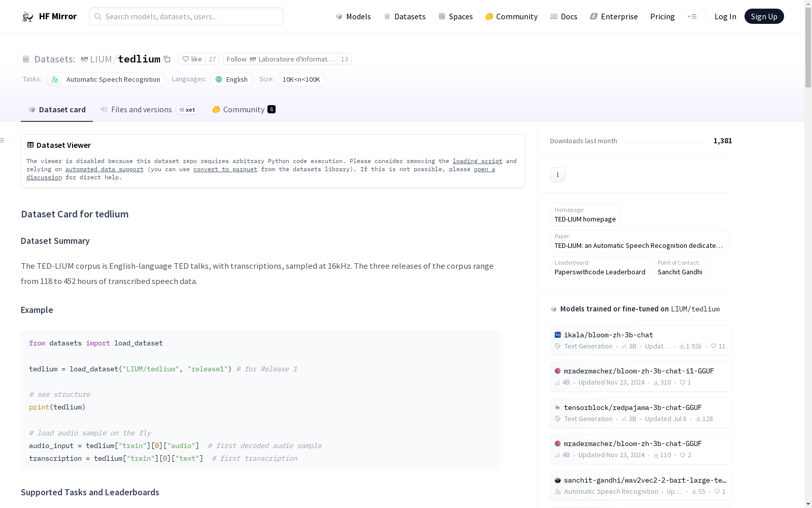Open the convert to parquet link
This screenshot has width=812, height=508.
(225, 169)
